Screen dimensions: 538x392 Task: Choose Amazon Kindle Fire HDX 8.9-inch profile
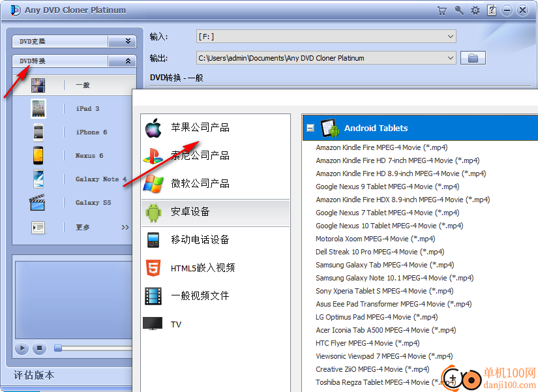click(x=403, y=200)
